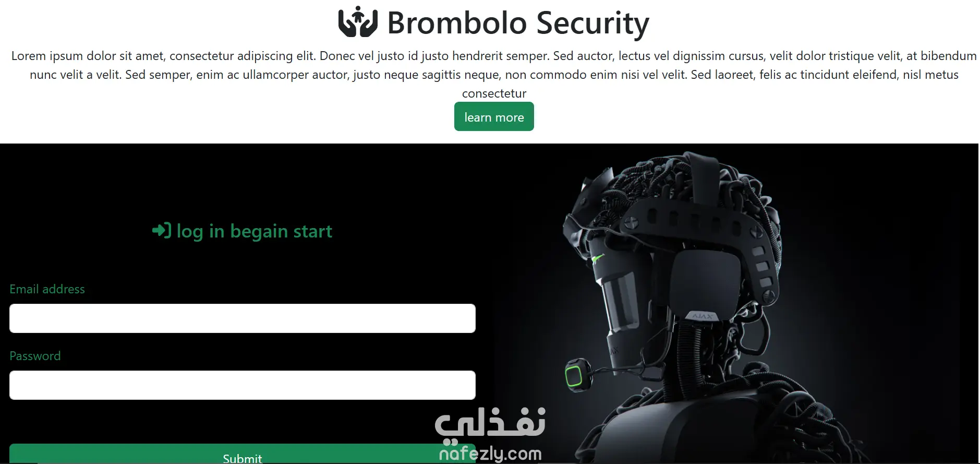Screen dimensions: 980x464
Task: Click the hands-holding-child logo icon
Action: click(358, 22)
